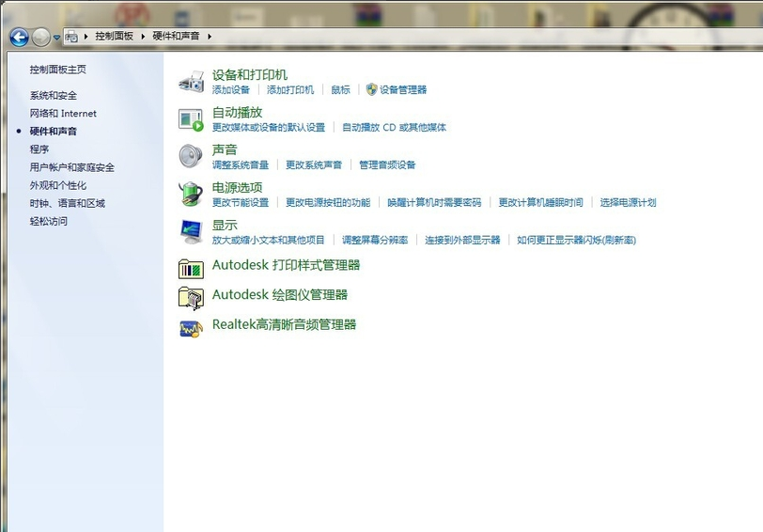Click the Autodesk plot style manager icon
This screenshot has width=763, height=532.
coord(191,269)
